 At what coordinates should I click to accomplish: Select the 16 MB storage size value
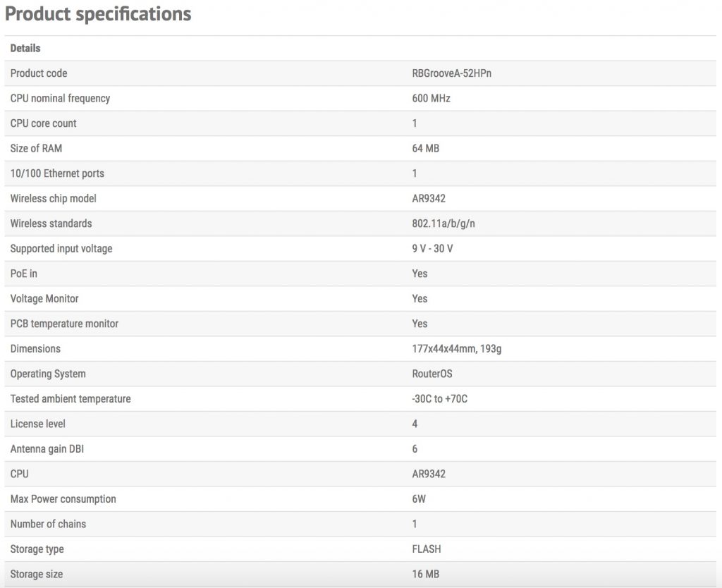click(425, 575)
